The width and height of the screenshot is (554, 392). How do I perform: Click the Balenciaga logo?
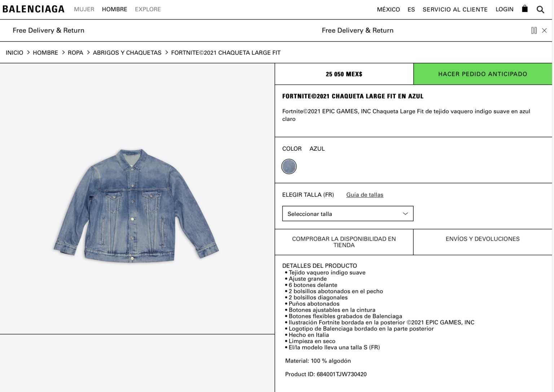34,9
